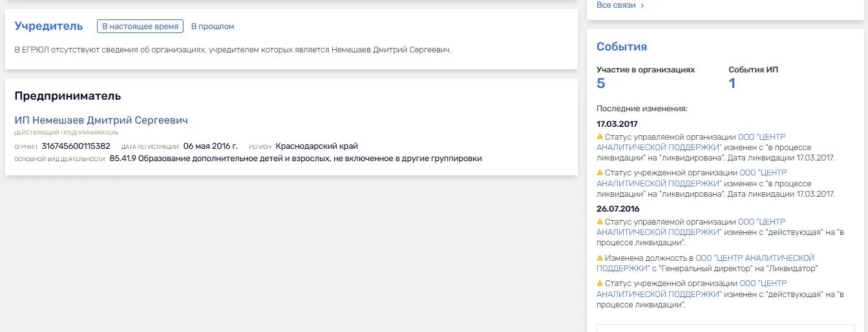Open entrepreneur 'ИП Немешаев Дмитрий Сергеевич'

pos(101,120)
